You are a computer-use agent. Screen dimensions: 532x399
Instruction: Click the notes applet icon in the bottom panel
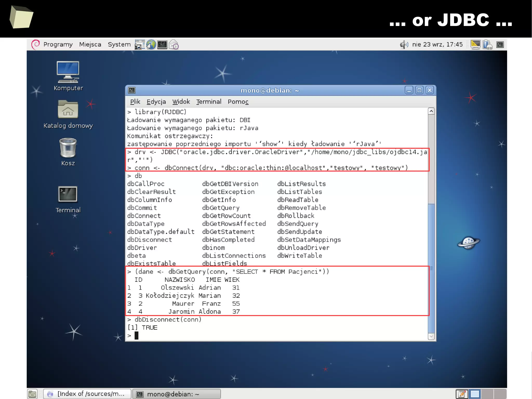tap(462, 394)
